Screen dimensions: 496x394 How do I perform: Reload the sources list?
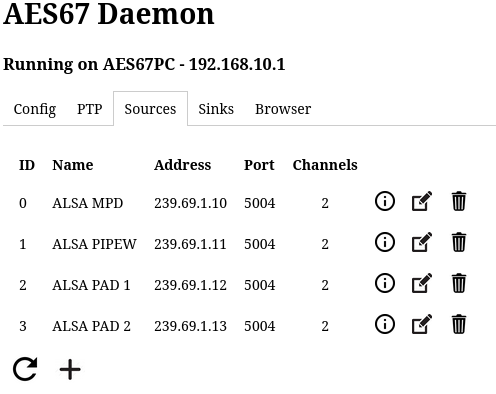(25, 369)
